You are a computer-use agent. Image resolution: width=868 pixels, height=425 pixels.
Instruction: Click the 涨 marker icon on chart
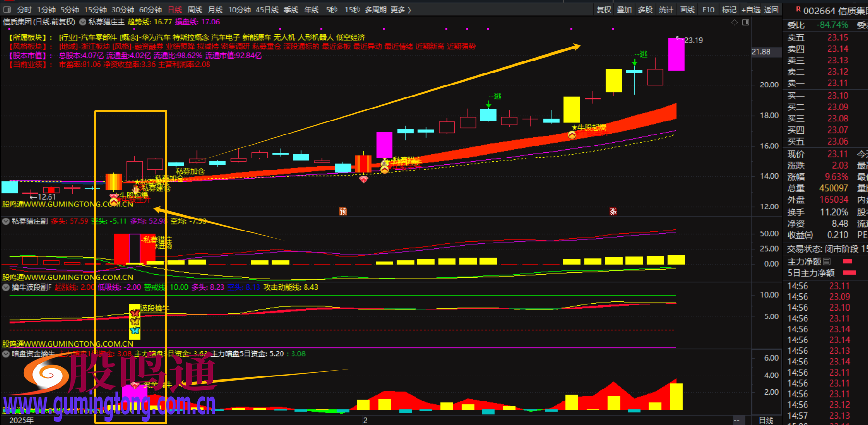[x=613, y=211]
